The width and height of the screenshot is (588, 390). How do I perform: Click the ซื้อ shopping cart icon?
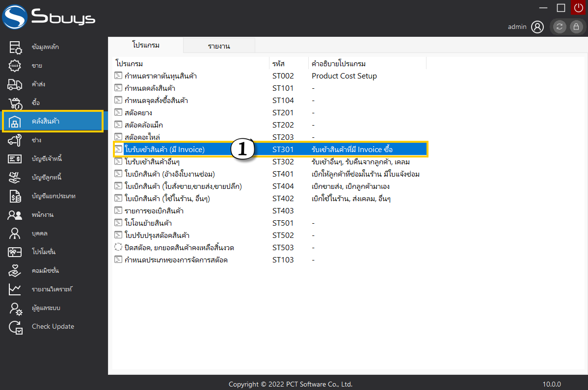coord(15,103)
